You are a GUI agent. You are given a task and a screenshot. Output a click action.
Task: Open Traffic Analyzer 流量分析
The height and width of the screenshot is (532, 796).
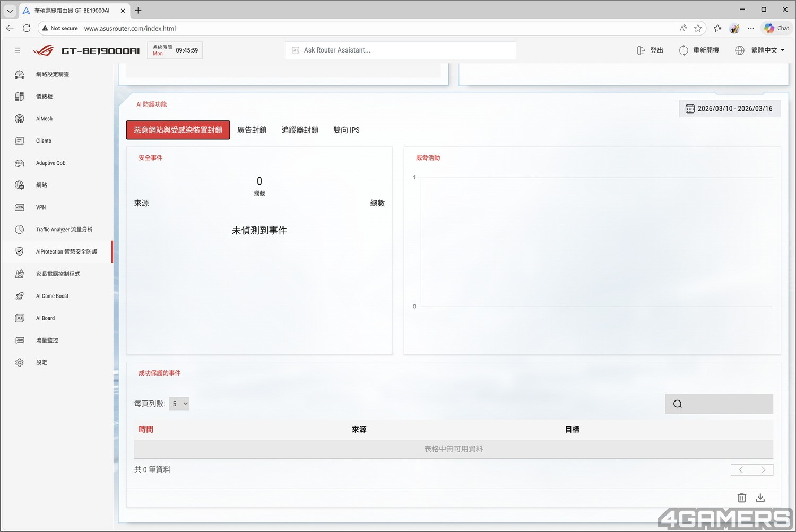64,230
